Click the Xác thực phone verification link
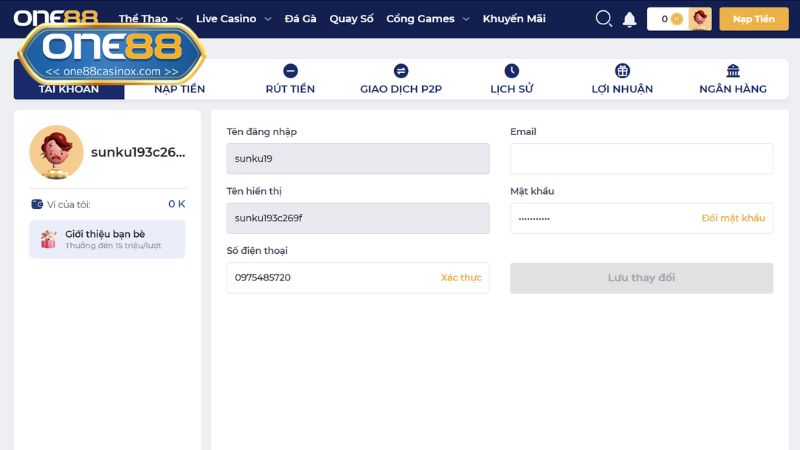800x450 pixels. [x=461, y=278]
